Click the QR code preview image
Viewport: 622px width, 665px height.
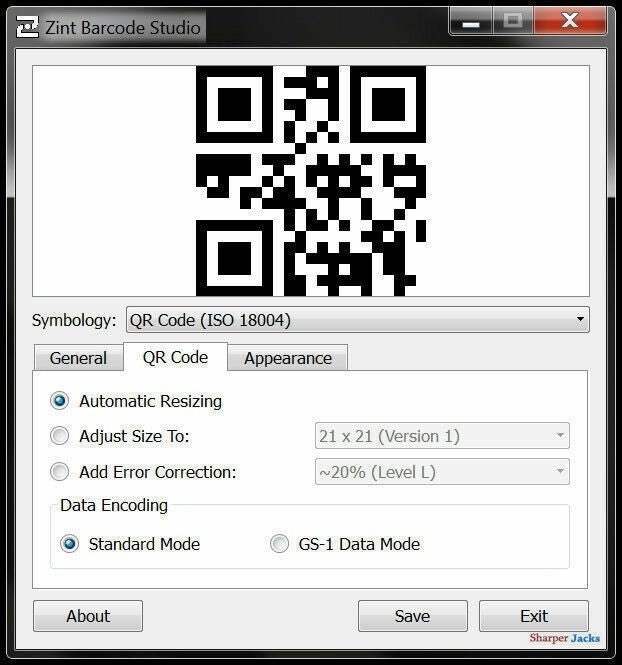click(x=310, y=181)
